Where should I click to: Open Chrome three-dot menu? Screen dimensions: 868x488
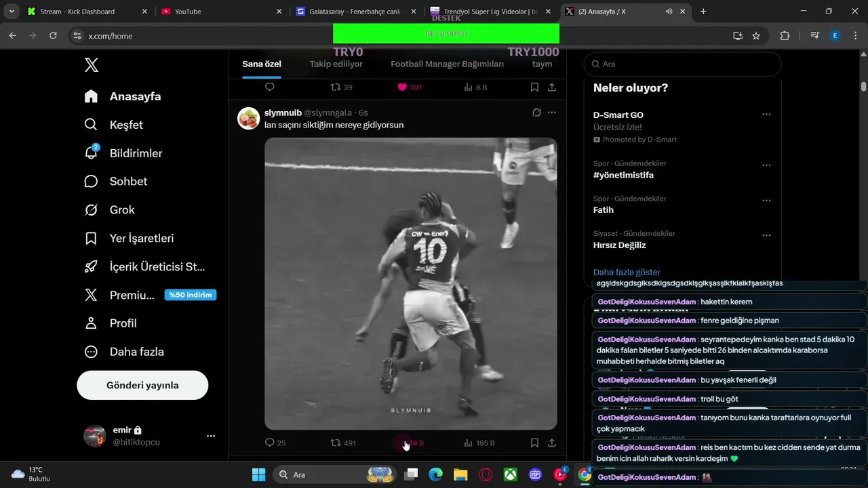[x=855, y=36]
